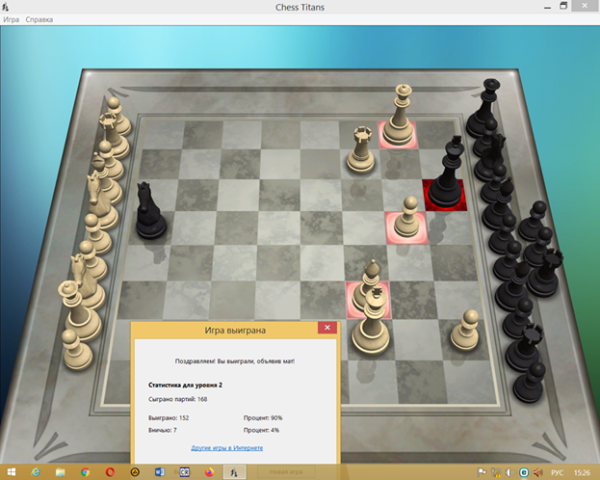Open the Игра menu
The image size is (600, 480).
[11, 19]
